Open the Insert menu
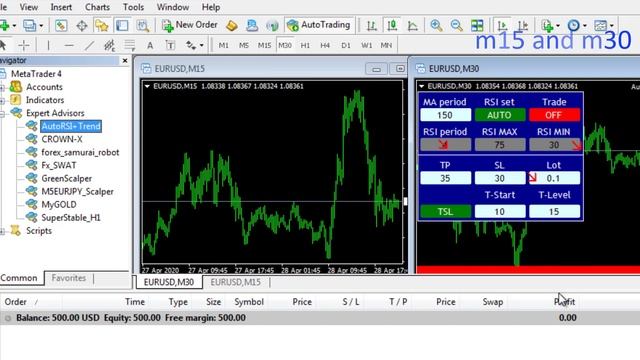The image size is (640, 360). click(x=61, y=7)
